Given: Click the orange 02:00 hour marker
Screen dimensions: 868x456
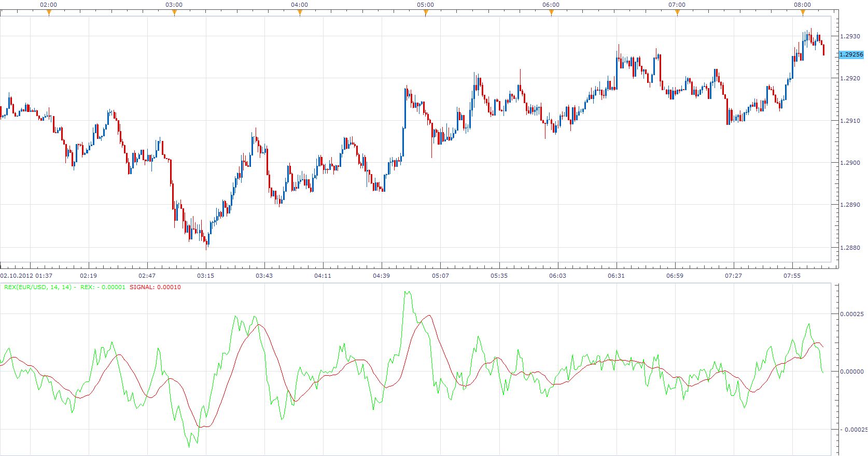Looking at the screenshot, I should (x=49, y=13).
